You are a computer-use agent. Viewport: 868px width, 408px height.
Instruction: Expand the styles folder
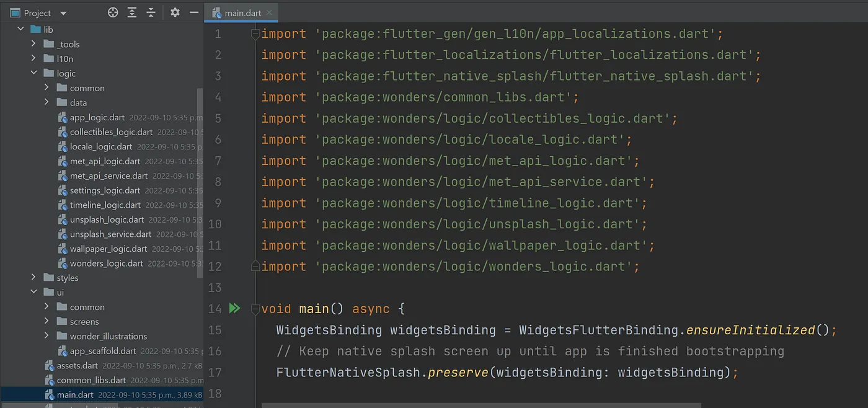(33, 278)
